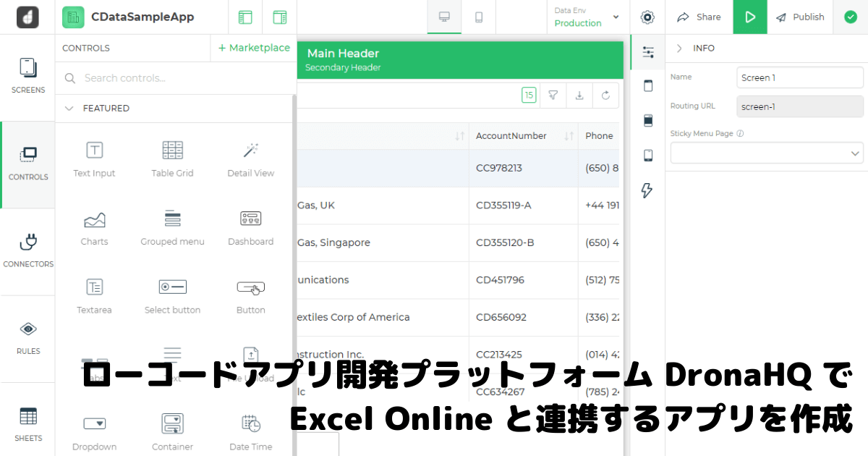
Task: Open the Rules sidebar tab
Action: click(28, 338)
